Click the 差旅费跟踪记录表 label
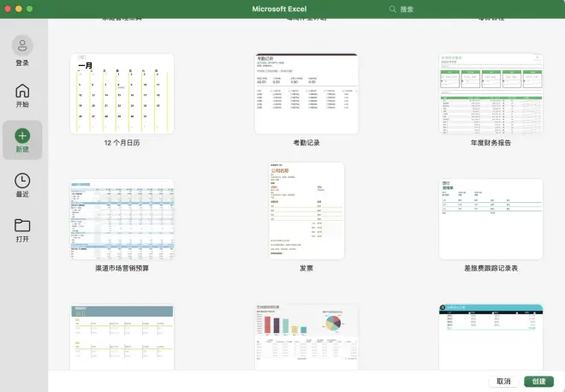This screenshot has width=565, height=392. pyautogui.click(x=491, y=268)
